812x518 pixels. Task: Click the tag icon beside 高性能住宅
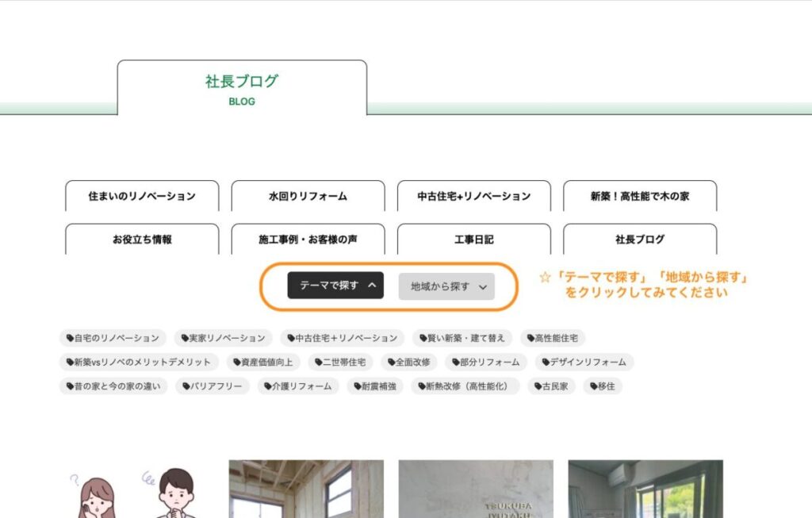(x=530, y=339)
